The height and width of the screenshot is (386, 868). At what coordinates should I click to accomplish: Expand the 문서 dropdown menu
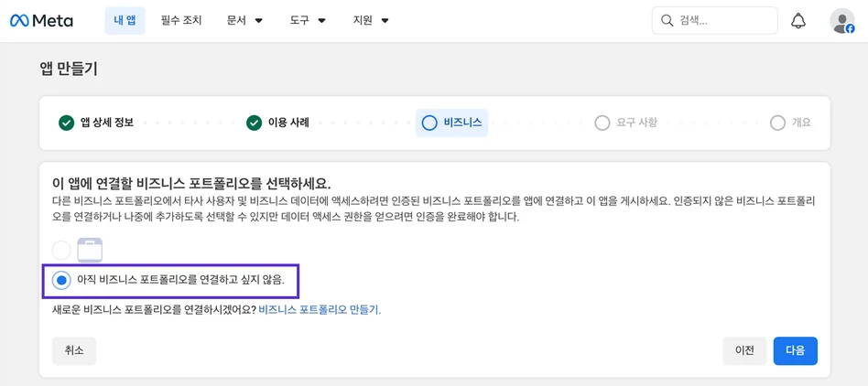(244, 21)
